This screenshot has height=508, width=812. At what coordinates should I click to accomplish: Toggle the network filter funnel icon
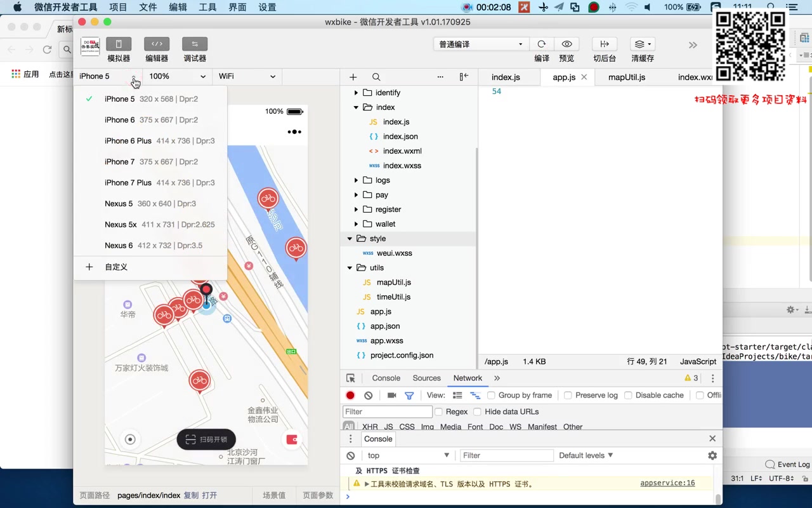[x=409, y=395]
